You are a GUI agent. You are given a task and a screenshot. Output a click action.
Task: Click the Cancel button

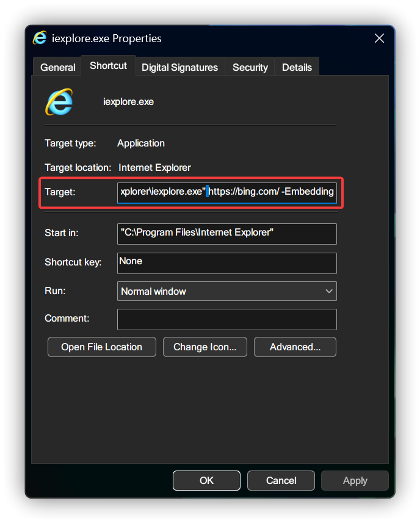point(281,480)
